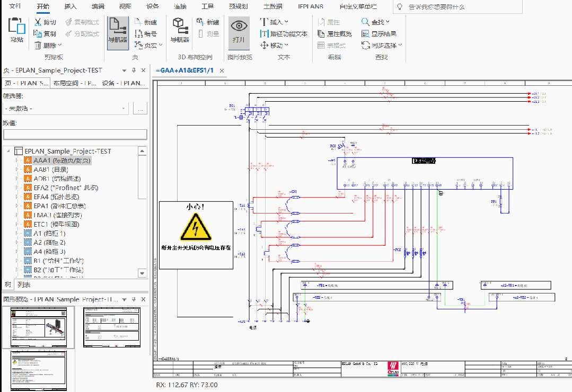Click the Copy (复制) icon in clipboard group

pyautogui.click(x=38, y=34)
